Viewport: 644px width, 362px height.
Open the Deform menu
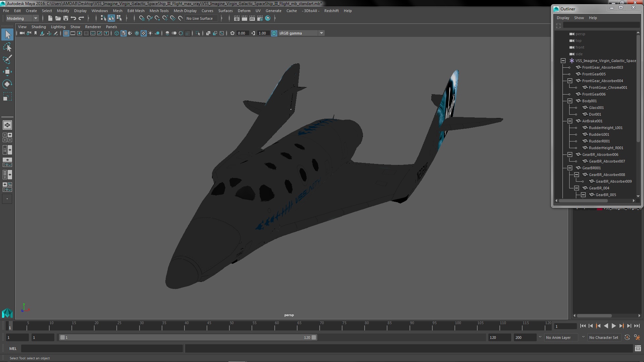(x=244, y=11)
